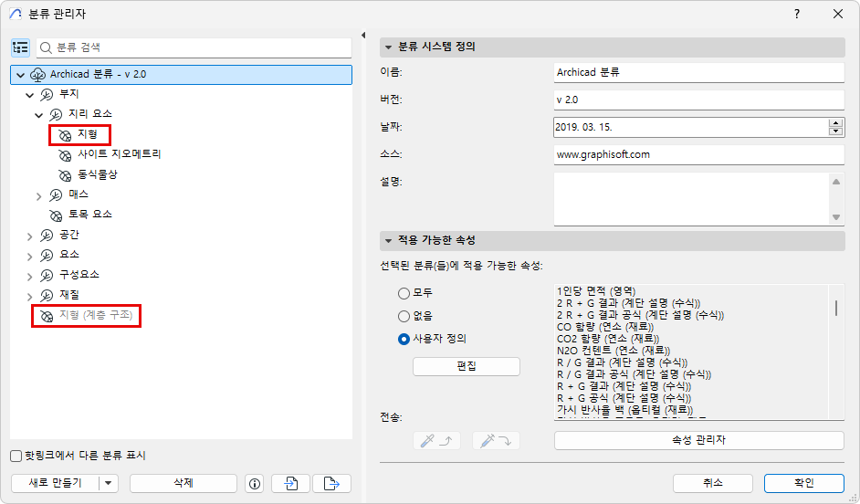
Task: Toggle the tree view mode icon
Action: click(x=20, y=47)
